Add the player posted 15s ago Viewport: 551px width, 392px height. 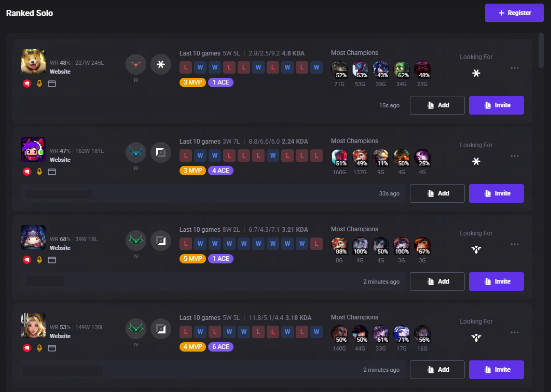(437, 105)
